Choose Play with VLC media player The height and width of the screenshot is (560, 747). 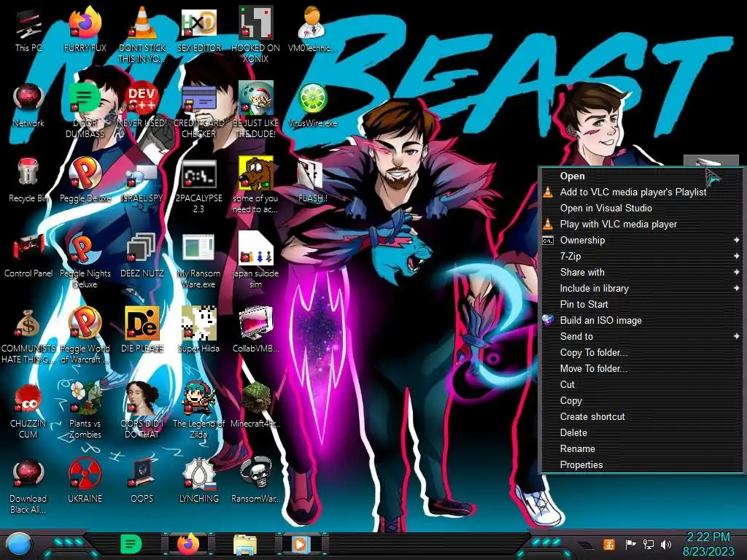pos(642,225)
